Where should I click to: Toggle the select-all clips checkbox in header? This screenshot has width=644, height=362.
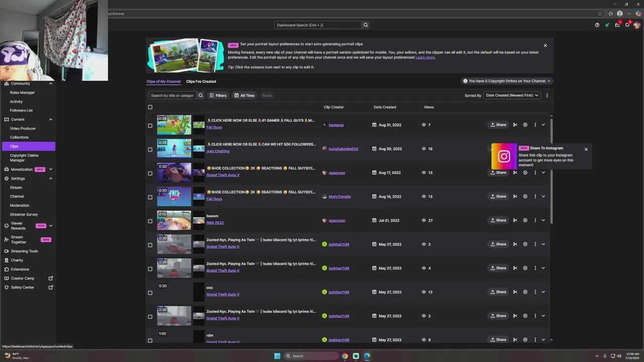[150, 107]
